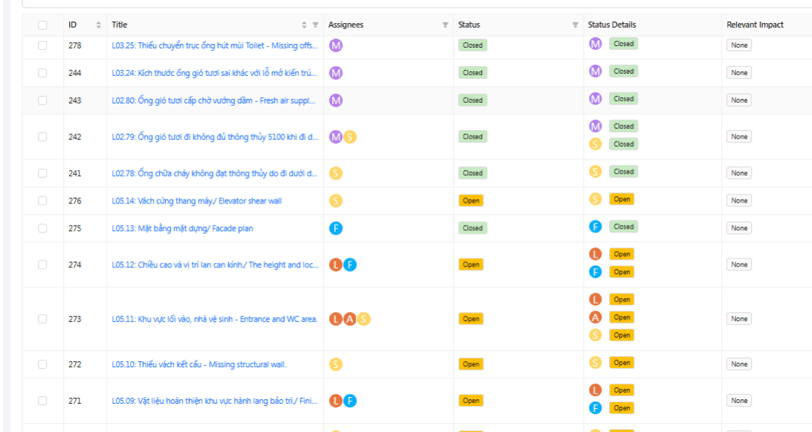
Task: Click the Status column filter icon
Action: pyautogui.click(x=575, y=25)
